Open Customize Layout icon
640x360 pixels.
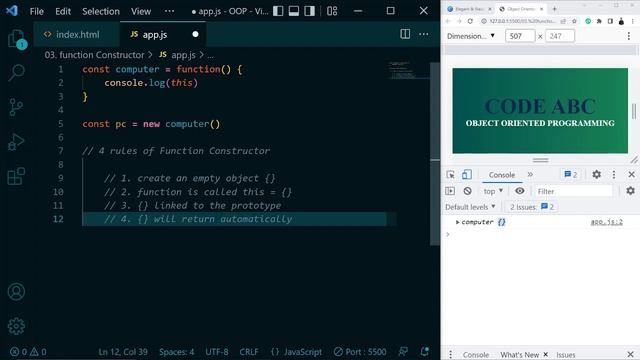(332, 11)
